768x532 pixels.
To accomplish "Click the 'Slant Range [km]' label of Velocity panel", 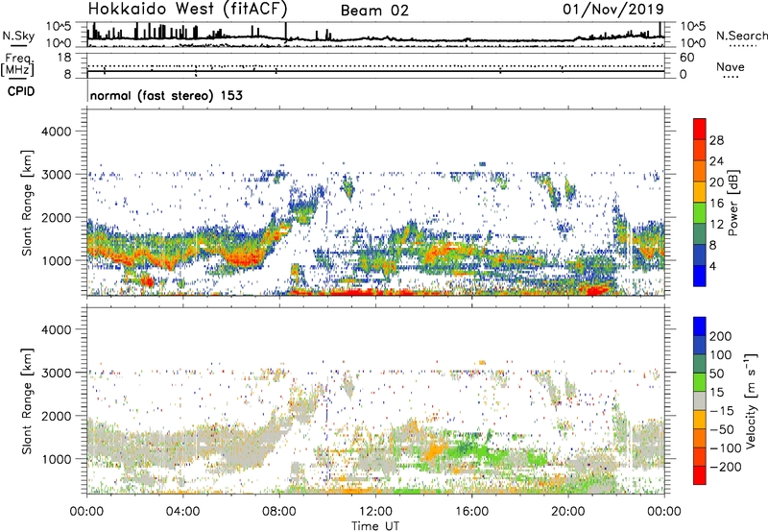I will [27, 401].
